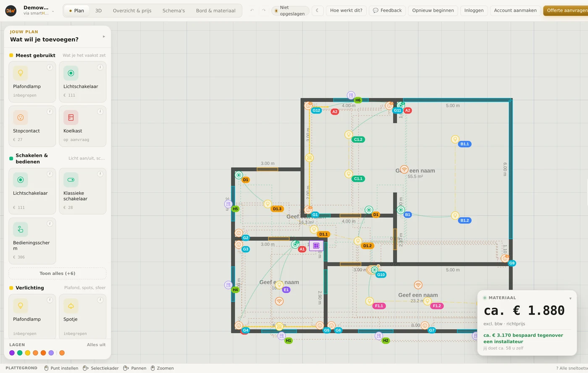
Task: Click Account aanmaken button
Action: pyautogui.click(x=515, y=10)
